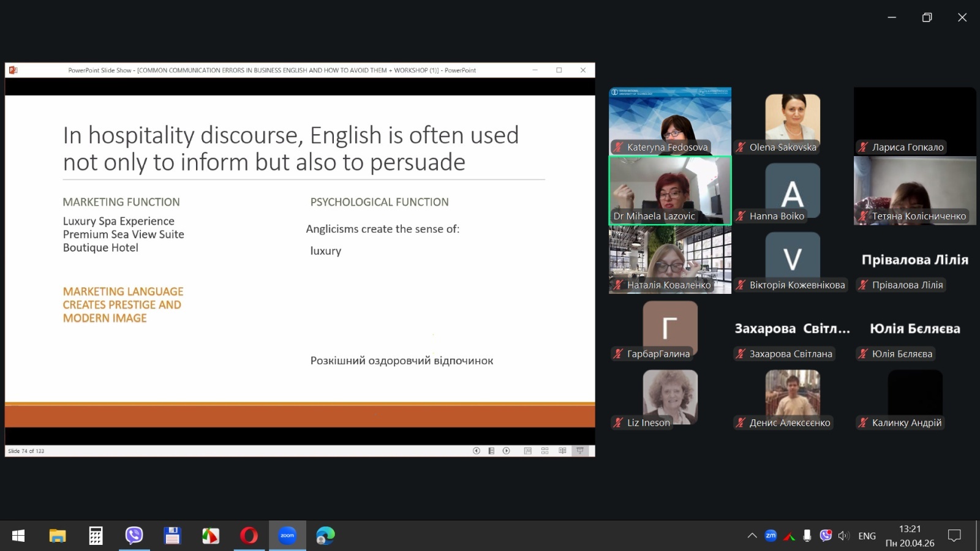Open Viber from the taskbar

(134, 536)
